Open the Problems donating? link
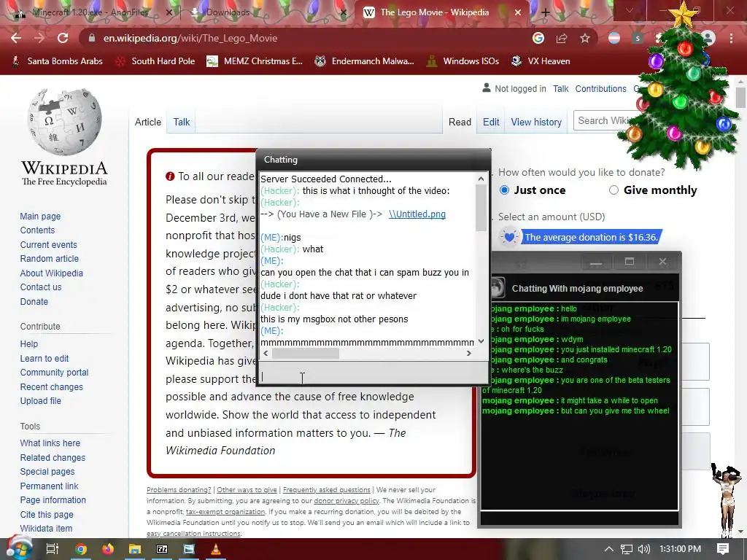Screen dimensions: 747x560 179,489
